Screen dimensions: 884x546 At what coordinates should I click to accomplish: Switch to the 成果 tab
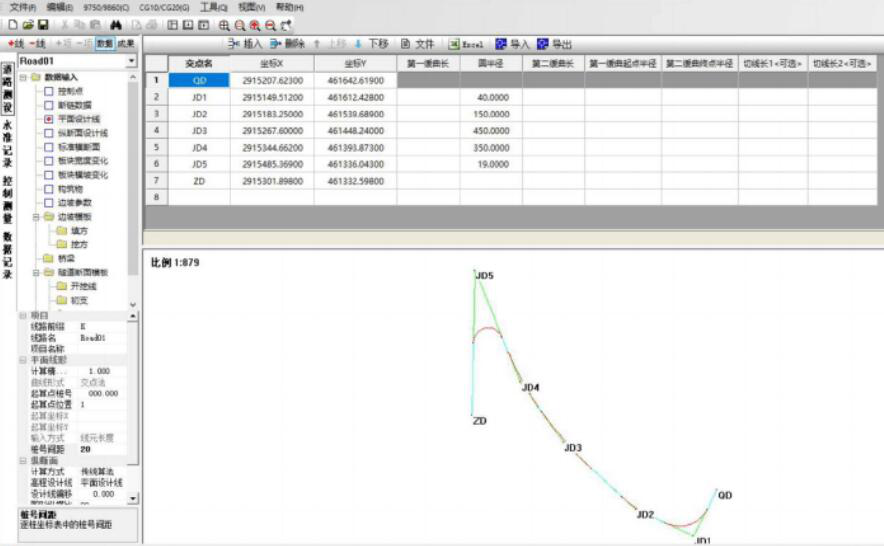(125, 44)
